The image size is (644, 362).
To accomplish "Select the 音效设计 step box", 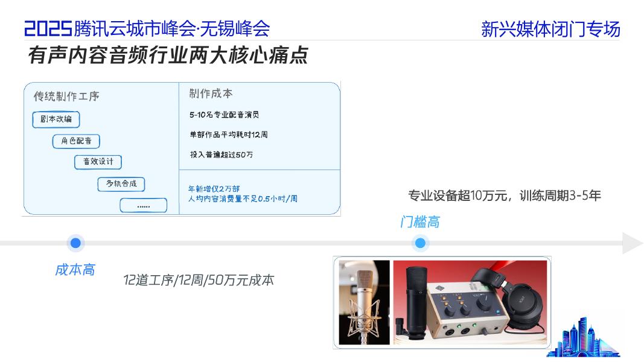I will point(98,162).
